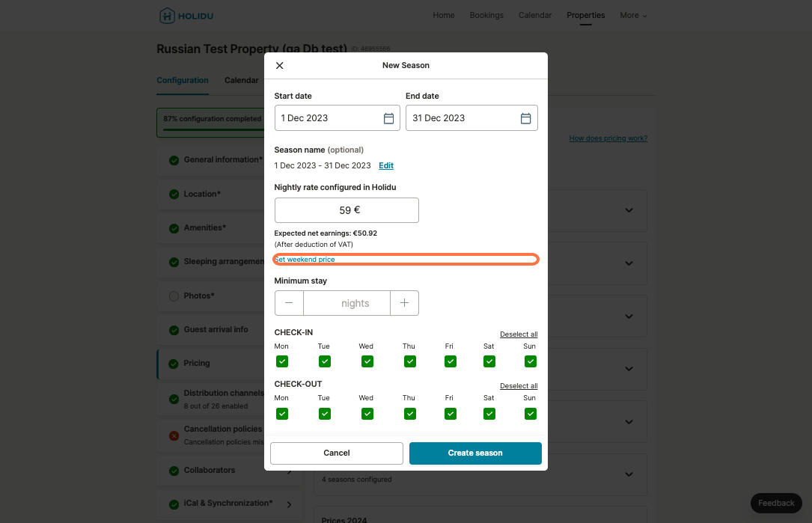The width and height of the screenshot is (812, 523).
Task: Click iCal & Synchronization arrow chevron
Action: [289, 504]
